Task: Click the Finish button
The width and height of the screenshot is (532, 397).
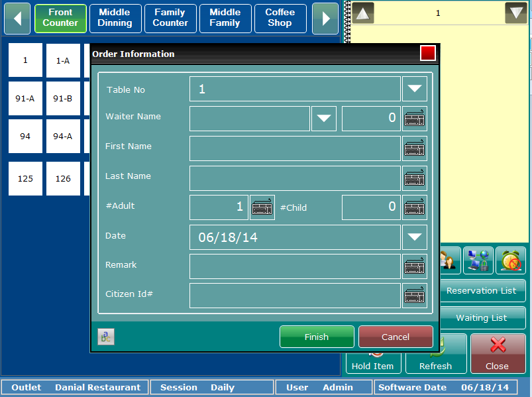Action: click(317, 337)
